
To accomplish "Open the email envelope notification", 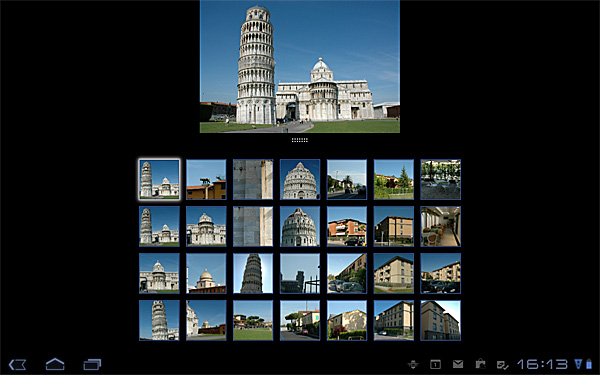I will click(458, 364).
